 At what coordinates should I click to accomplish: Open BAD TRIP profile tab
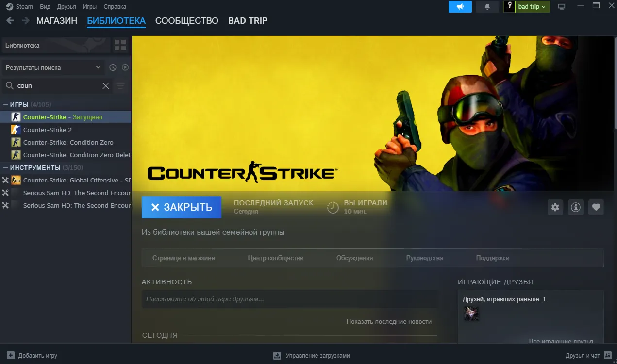coord(248,21)
